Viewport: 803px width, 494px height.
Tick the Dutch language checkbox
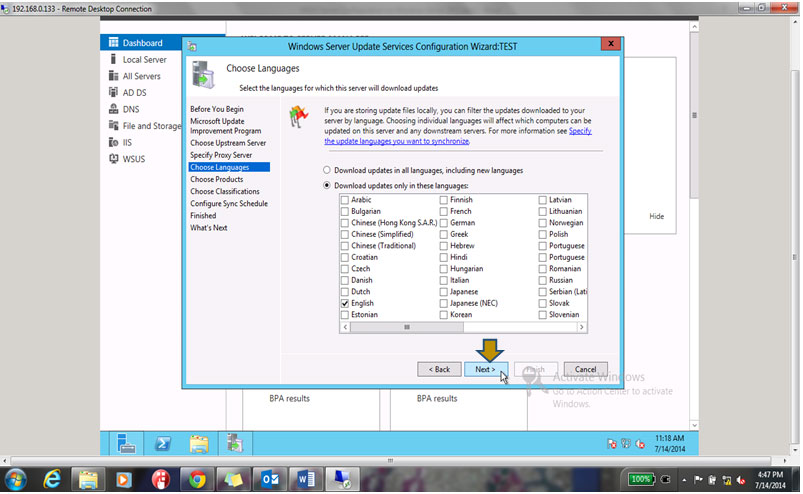pyautogui.click(x=345, y=292)
